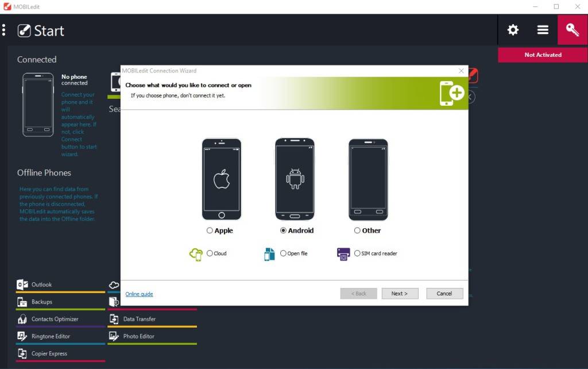Screen dimensions: 588x369
Task: Open the three-dot side menu
Action: 4,30
